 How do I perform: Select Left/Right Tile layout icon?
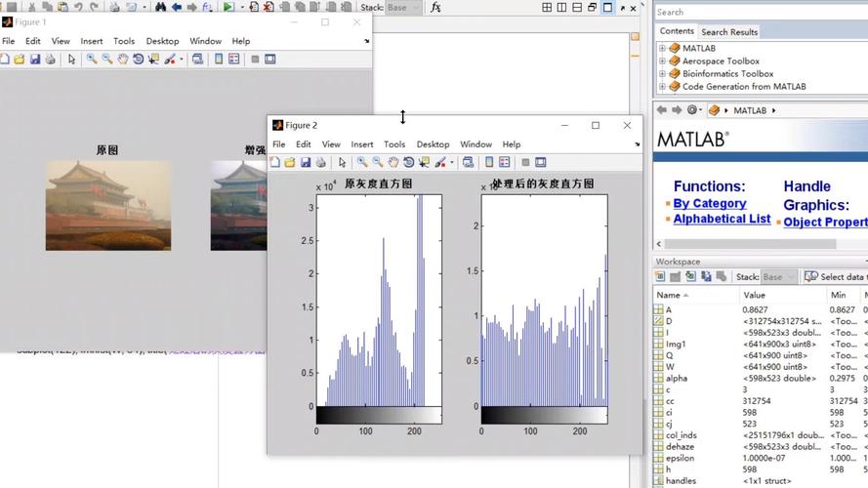(561, 7)
